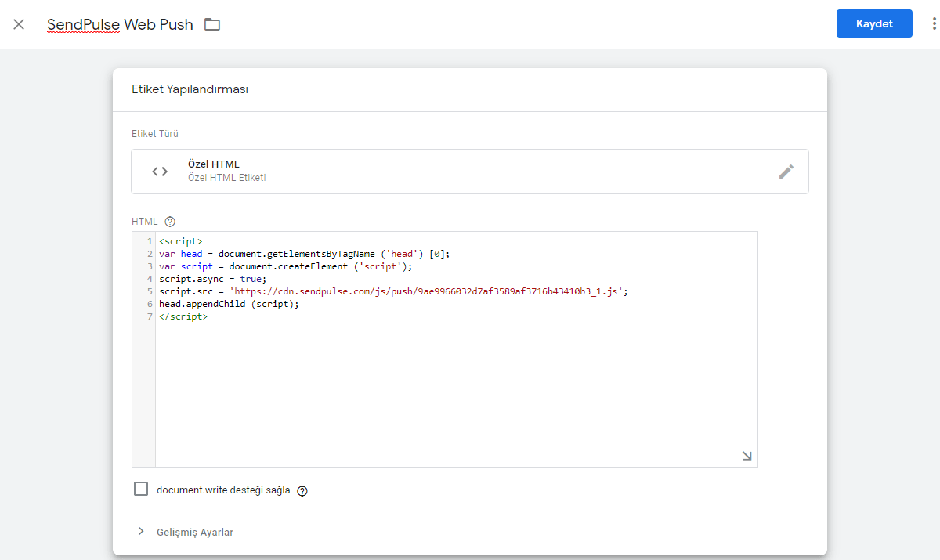The width and height of the screenshot is (940, 560).
Task: Enable the document.write desteği sağla checkbox
Action: pos(141,490)
